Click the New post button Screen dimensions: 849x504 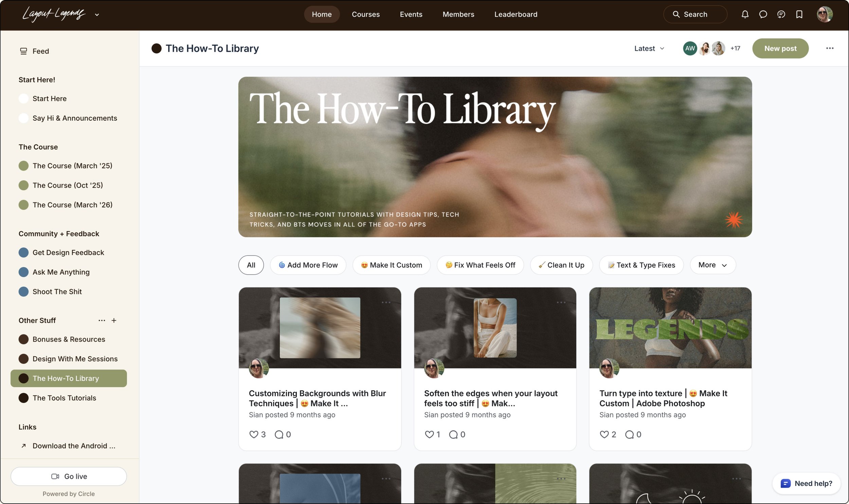780,49
